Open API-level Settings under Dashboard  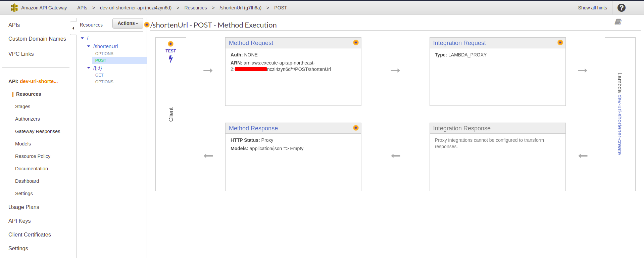pyautogui.click(x=24, y=193)
